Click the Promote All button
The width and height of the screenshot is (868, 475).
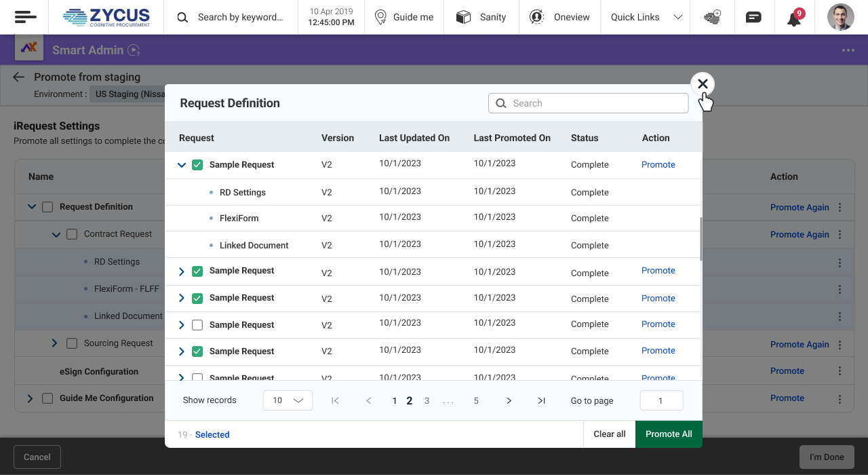(x=668, y=434)
